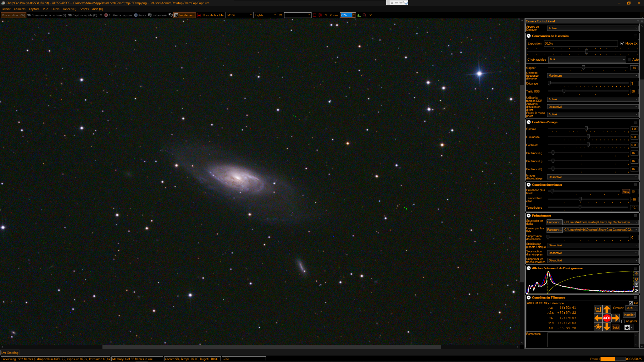This screenshot has width=644, height=362.
Task: Uncheck the Lié checkbox
Action: coord(631,303)
